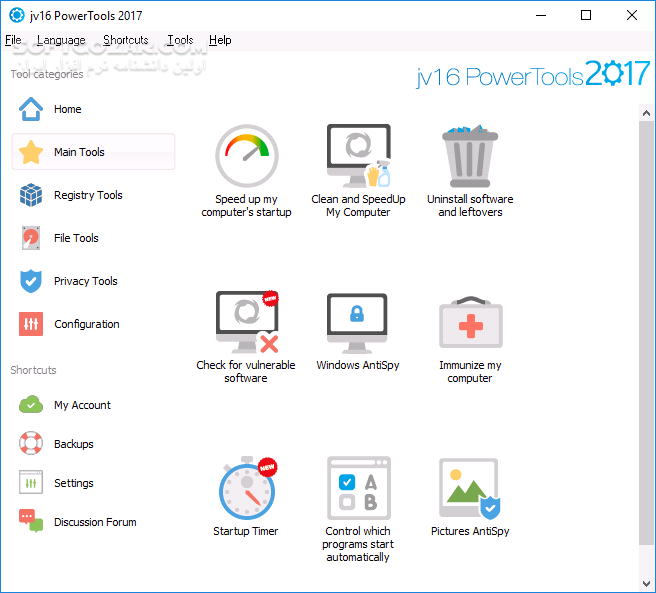Click the Home category label
Screen dimensions: 656x593
tap(67, 109)
